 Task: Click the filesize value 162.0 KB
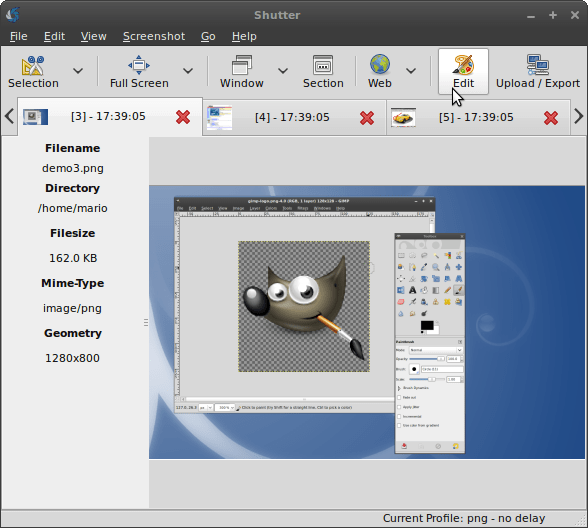click(x=73, y=258)
